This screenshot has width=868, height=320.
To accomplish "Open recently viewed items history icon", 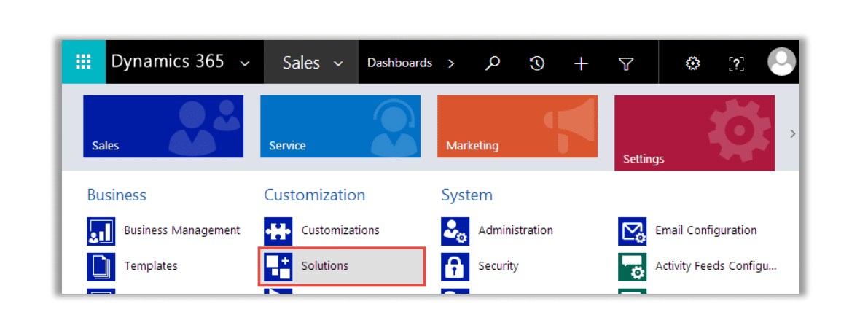I will click(536, 63).
